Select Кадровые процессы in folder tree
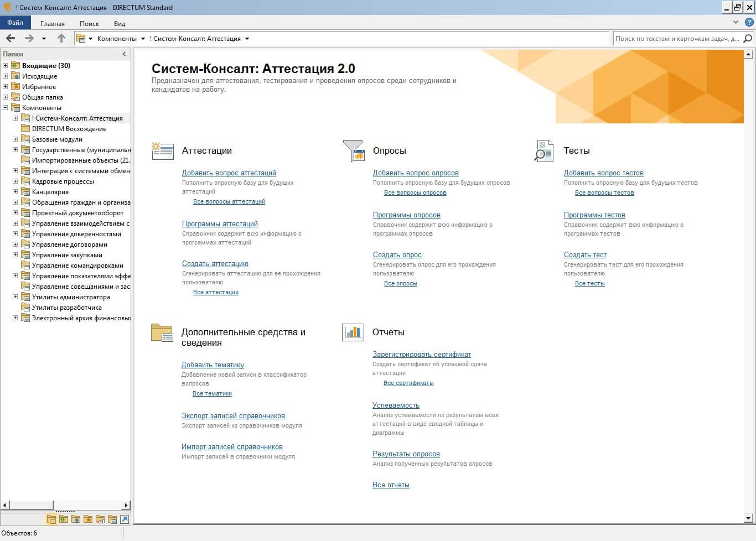 (x=63, y=181)
